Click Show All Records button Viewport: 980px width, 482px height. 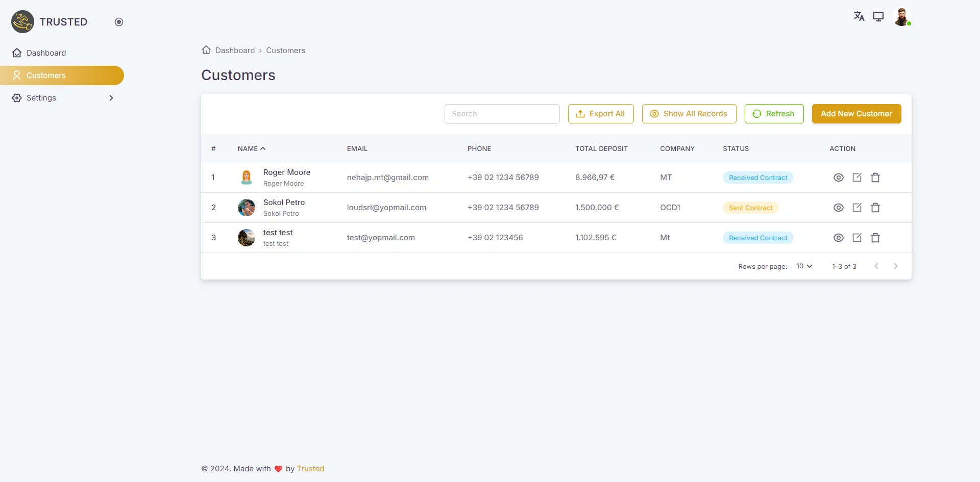[689, 114]
